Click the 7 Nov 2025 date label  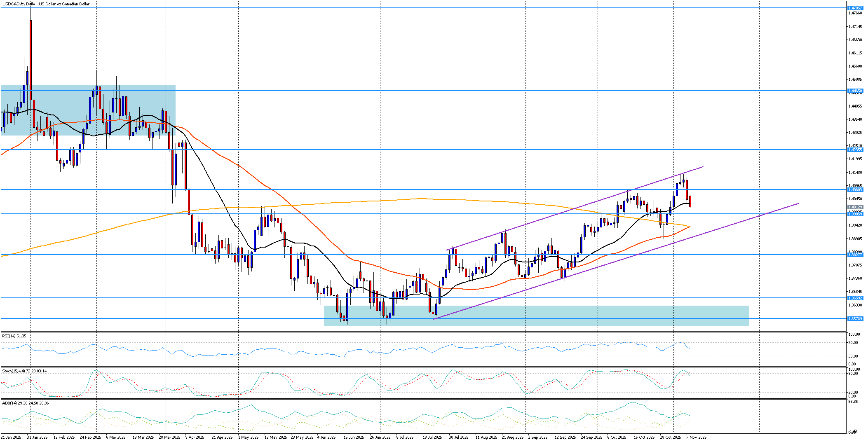pyautogui.click(x=697, y=437)
